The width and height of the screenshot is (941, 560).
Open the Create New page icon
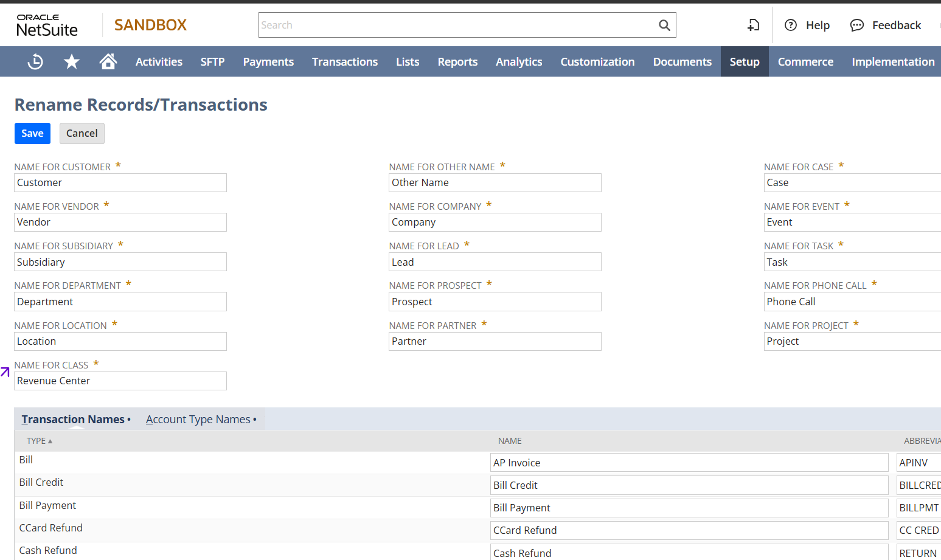753,25
